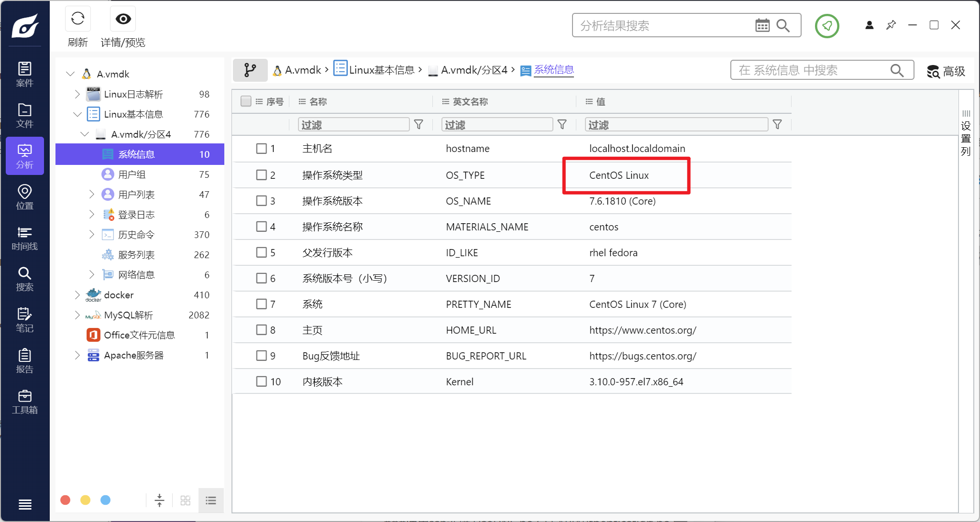Select the 服务列表 tree item
980x522 pixels.
coord(140,255)
